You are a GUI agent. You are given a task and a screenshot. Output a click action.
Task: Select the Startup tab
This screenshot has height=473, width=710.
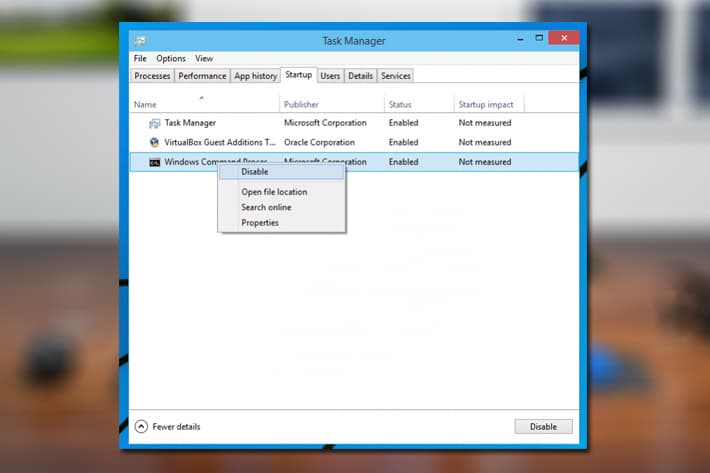click(298, 75)
